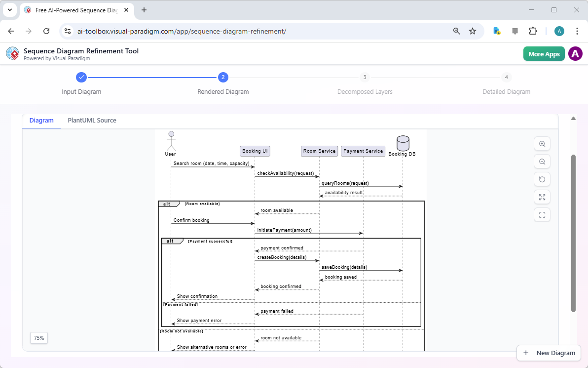Star the page to bookmark it
Image resolution: width=588 pixels, height=368 pixels.
point(473,31)
